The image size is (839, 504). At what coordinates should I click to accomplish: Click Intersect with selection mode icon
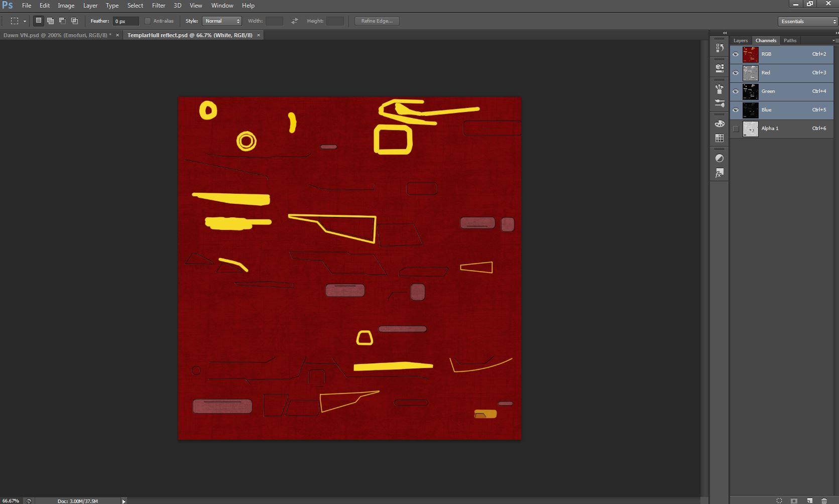click(74, 21)
